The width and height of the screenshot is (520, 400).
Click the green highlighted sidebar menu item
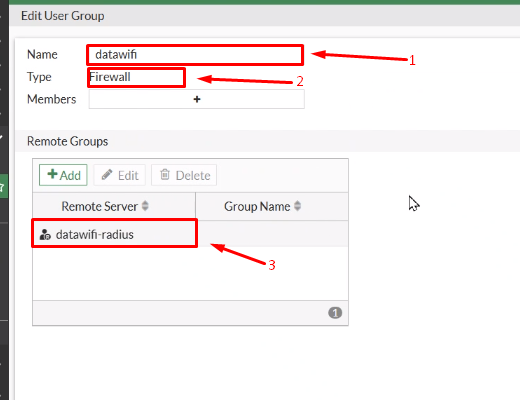coord(4,186)
